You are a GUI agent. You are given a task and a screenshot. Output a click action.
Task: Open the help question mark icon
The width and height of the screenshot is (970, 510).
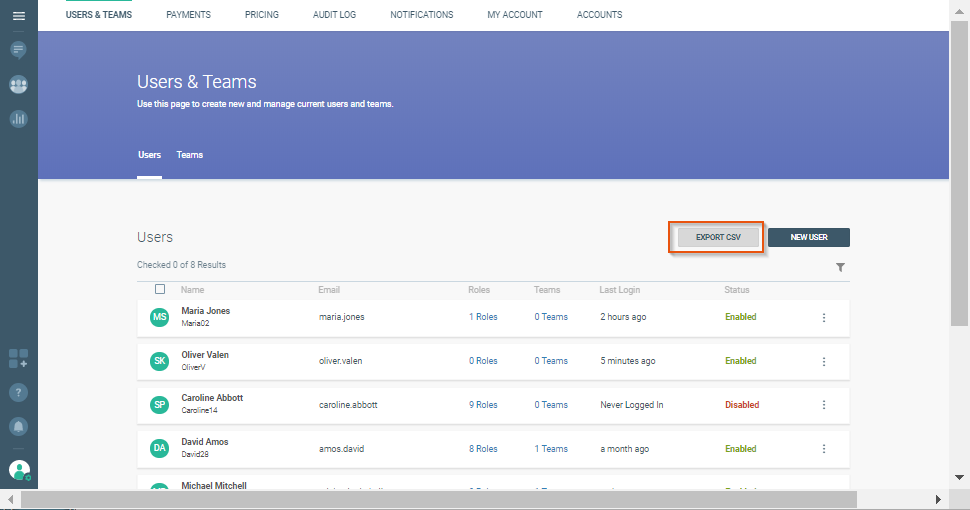click(x=18, y=392)
